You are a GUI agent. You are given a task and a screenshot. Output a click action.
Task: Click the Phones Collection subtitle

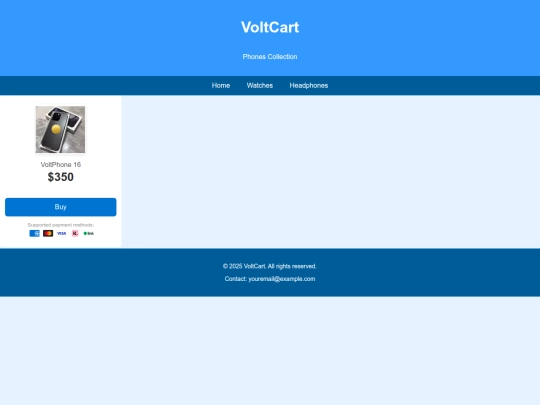click(x=270, y=57)
